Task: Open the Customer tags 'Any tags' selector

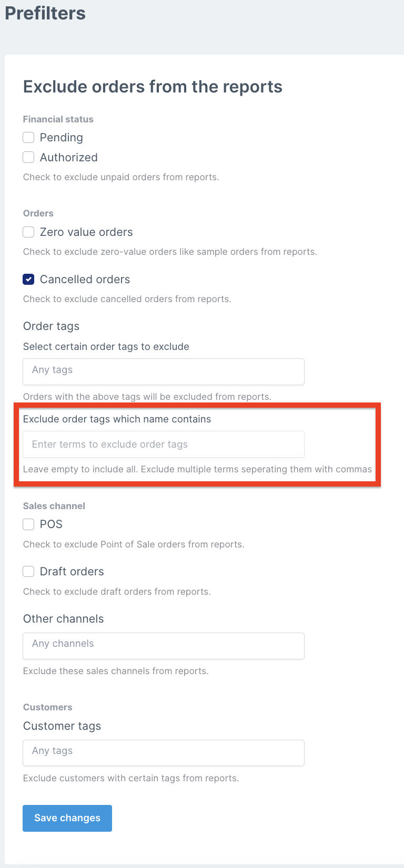Action: (164, 753)
